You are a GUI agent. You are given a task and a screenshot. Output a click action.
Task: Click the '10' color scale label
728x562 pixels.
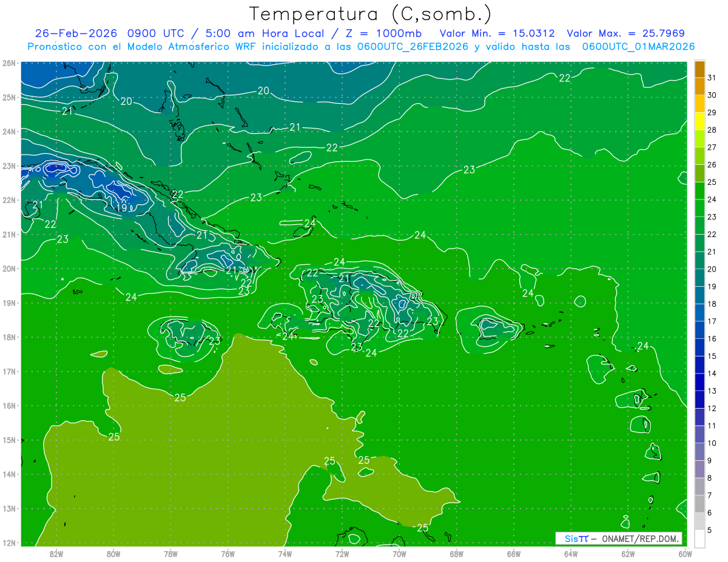coord(712,443)
